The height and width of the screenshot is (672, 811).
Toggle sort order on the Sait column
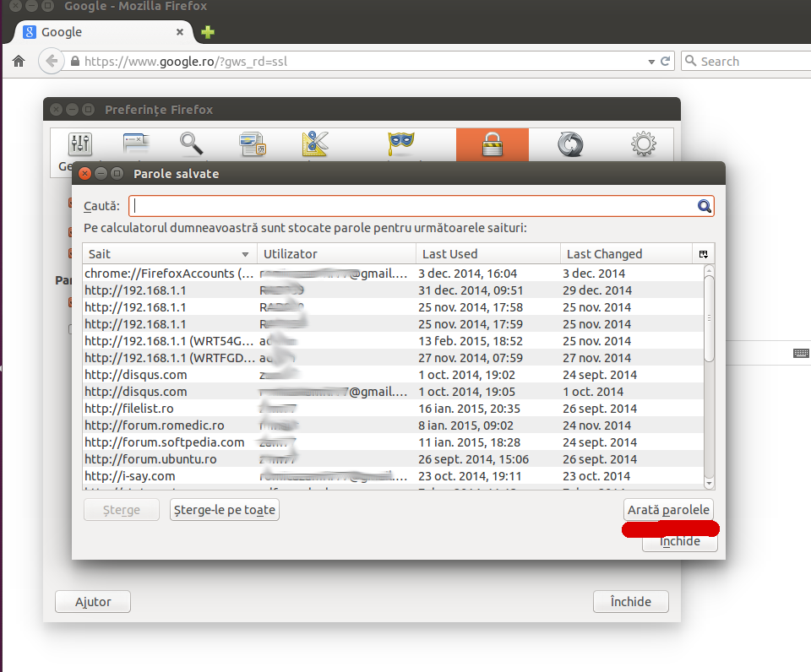pos(170,254)
